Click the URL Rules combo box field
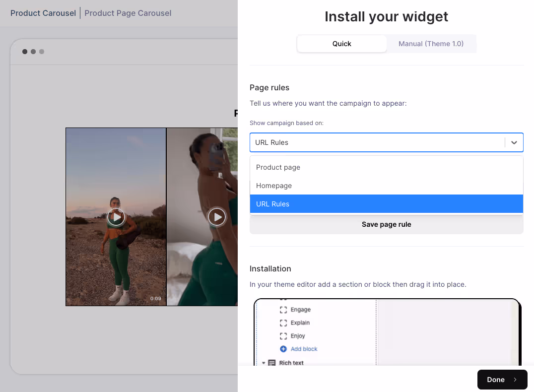 (x=386, y=142)
